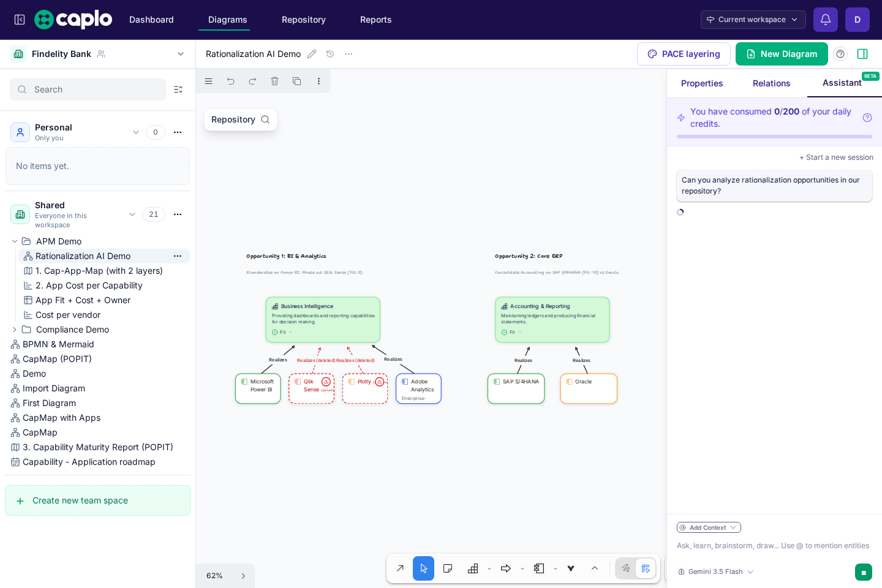Open Shared space more options
Screen dimensions: 882x588
click(x=178, y=214)
